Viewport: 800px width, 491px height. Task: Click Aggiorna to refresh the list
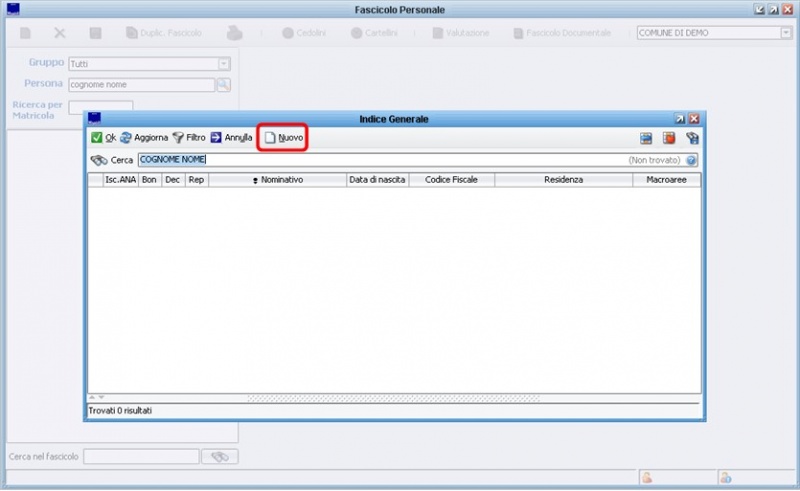point(144,138)
